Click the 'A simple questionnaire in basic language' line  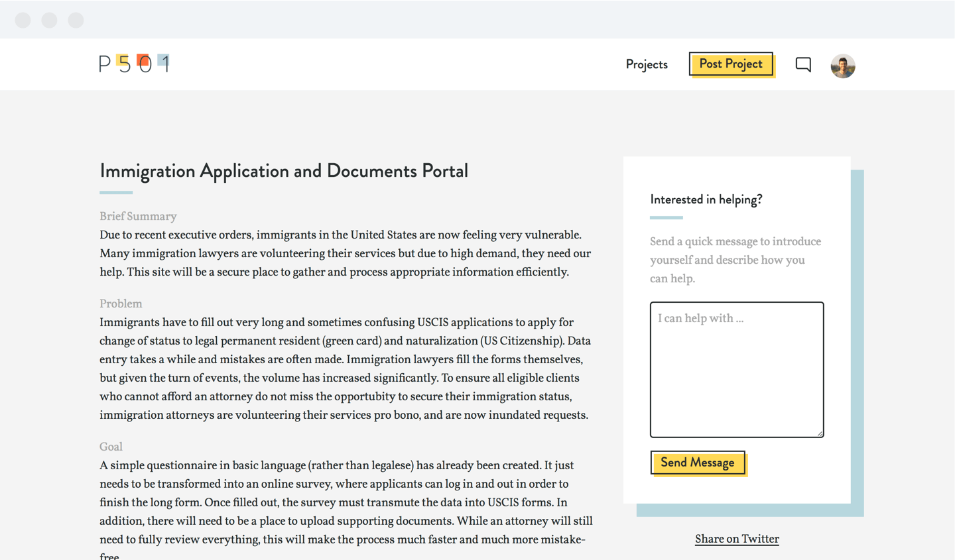pos(336,465)
